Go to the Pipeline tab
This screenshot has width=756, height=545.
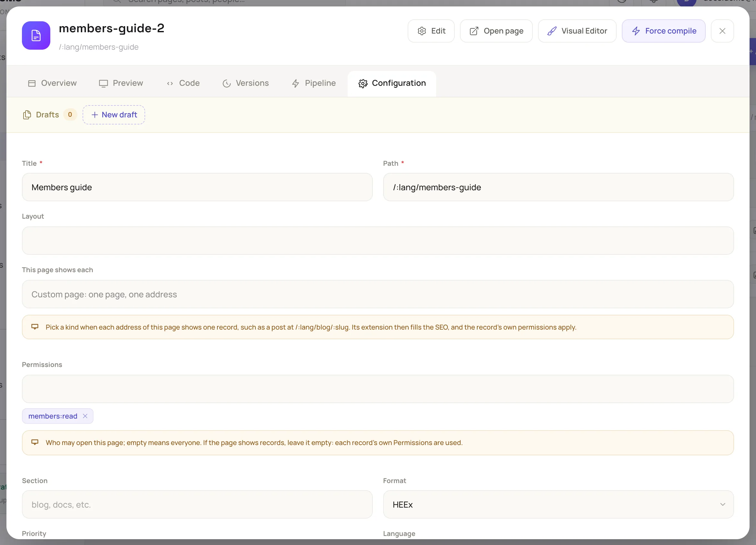314,83
